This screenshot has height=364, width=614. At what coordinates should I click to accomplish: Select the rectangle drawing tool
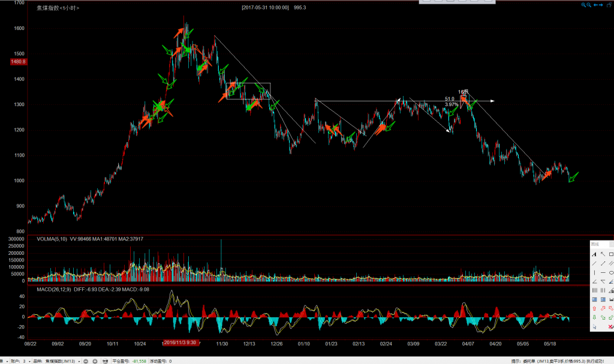click(610, 254)
